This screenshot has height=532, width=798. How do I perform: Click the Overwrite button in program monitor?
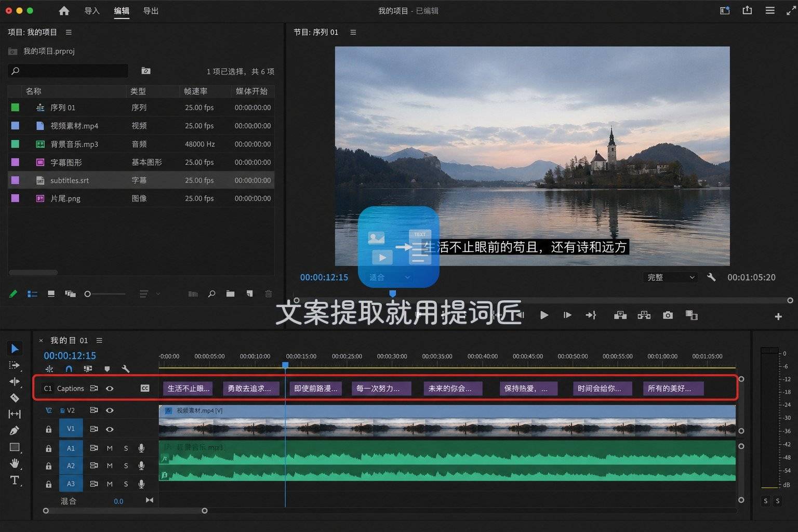(644, 315)
